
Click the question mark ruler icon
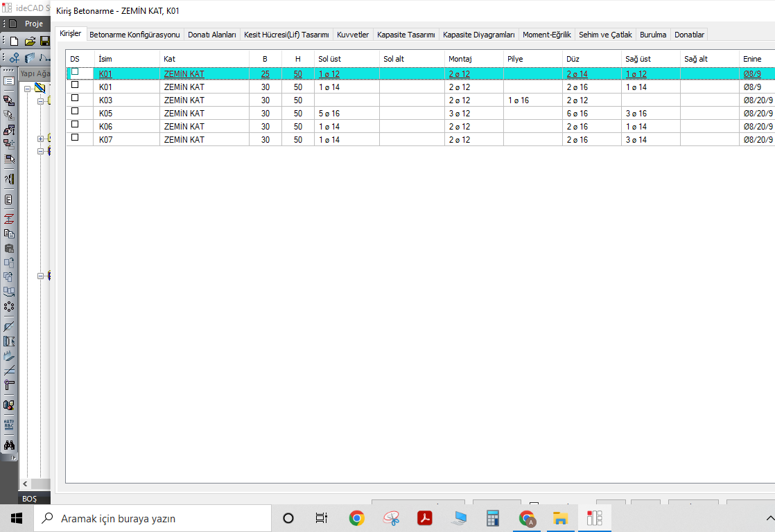coord(9,179)
